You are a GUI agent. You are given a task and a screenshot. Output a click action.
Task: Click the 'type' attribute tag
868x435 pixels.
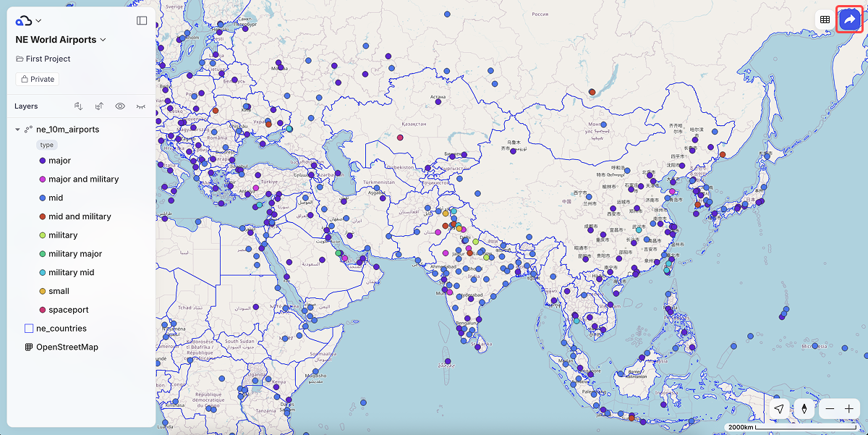[x=46, y=145]
